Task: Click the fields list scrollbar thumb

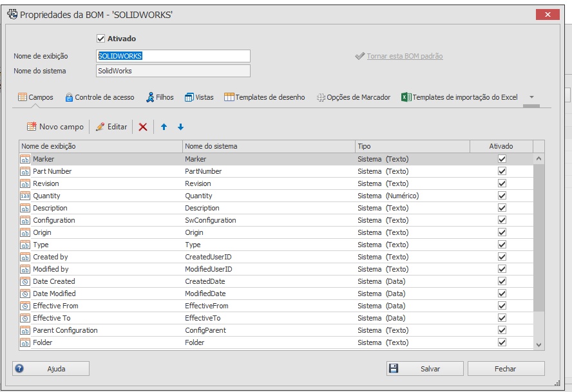Action: 539,238
